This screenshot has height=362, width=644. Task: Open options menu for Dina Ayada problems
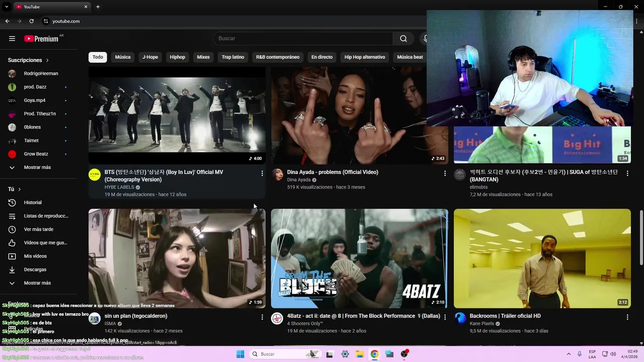pyautogui.click(x=444, y=173)
